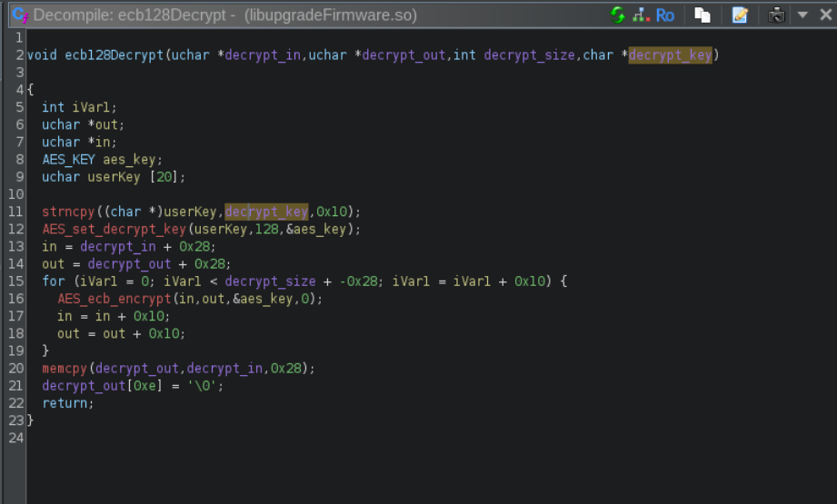Click the strncpy function call
This screenshot has height=504, width=837.
click(68, 212)
